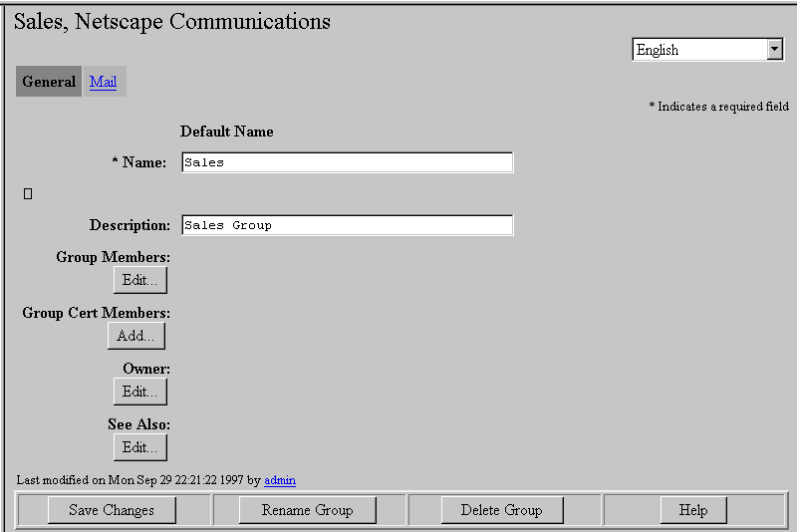Click the page title Sales, Netscape Communications
The height and width of the screenshot is (532, 797).
click(171, 22)
